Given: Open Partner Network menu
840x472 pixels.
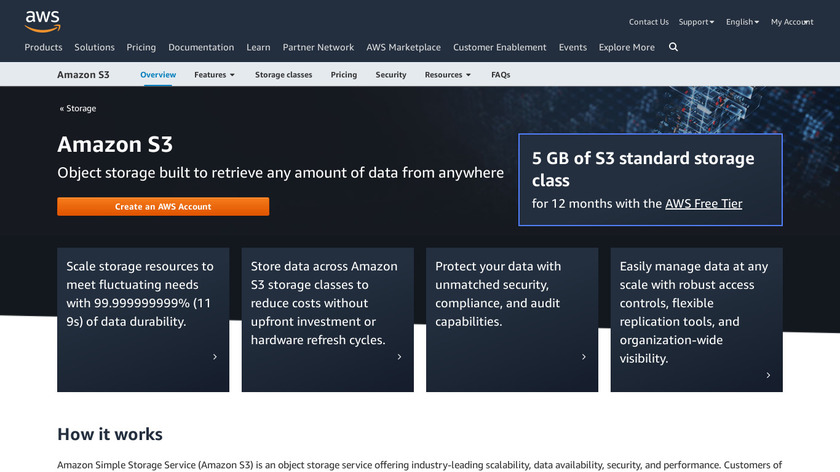Looking at the screenshot, I should pos(318,47).
